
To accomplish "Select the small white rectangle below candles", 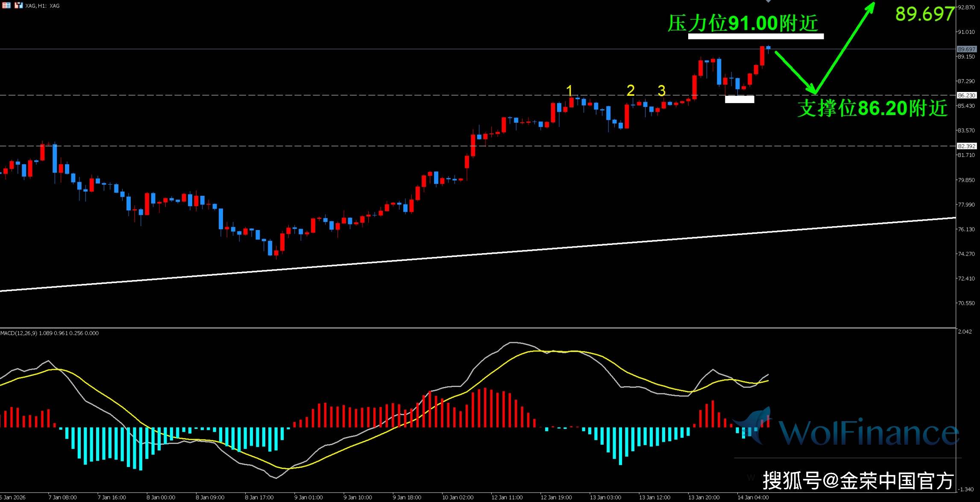I will (x=739, y=100).
